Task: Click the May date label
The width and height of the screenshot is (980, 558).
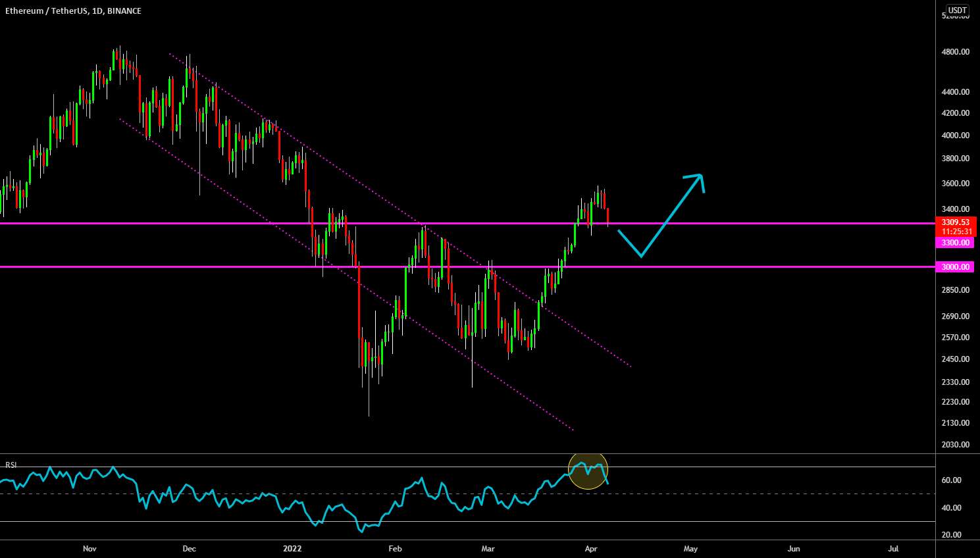Action: point(690,549)
